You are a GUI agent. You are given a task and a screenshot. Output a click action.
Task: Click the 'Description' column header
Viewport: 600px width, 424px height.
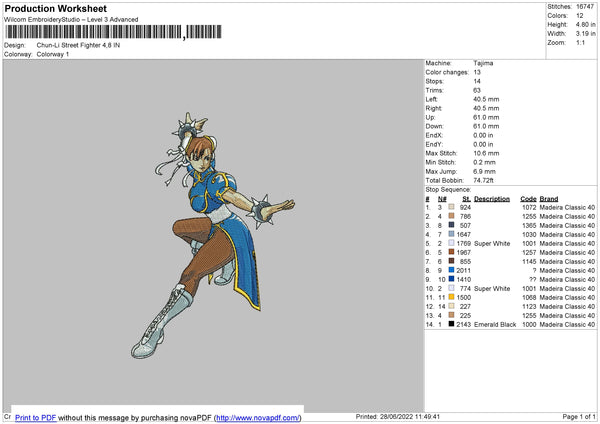click(x=492, y=199)
